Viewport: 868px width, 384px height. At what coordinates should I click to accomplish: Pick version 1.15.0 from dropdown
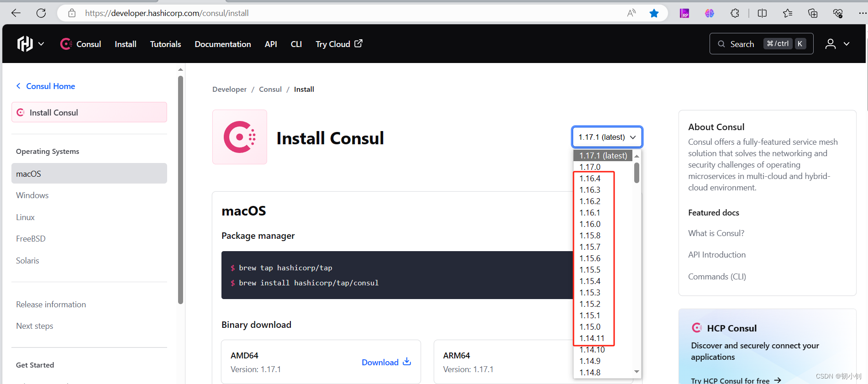click(x=603, y=327)
